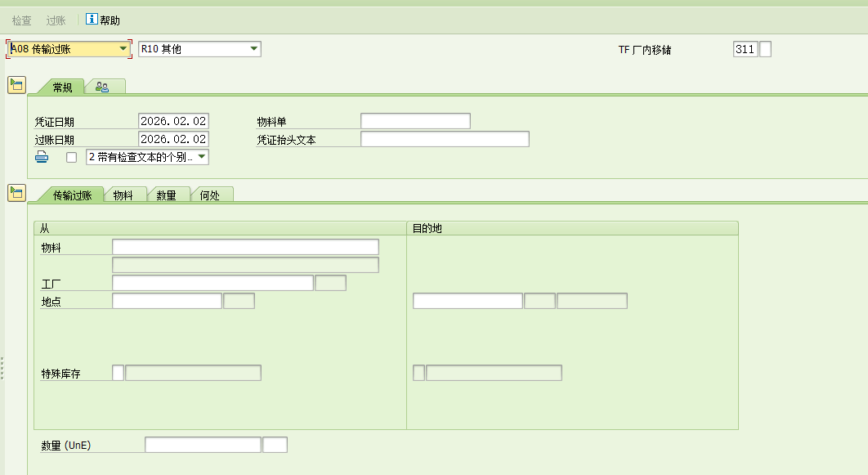868x475 pixels.
Task: Tick the checkbox next to the printer icon
Action: tap(71, 157)
